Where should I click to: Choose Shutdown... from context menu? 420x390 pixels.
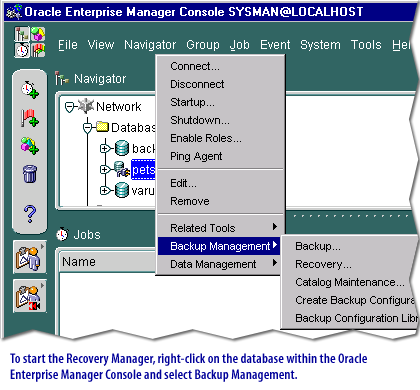220,120
